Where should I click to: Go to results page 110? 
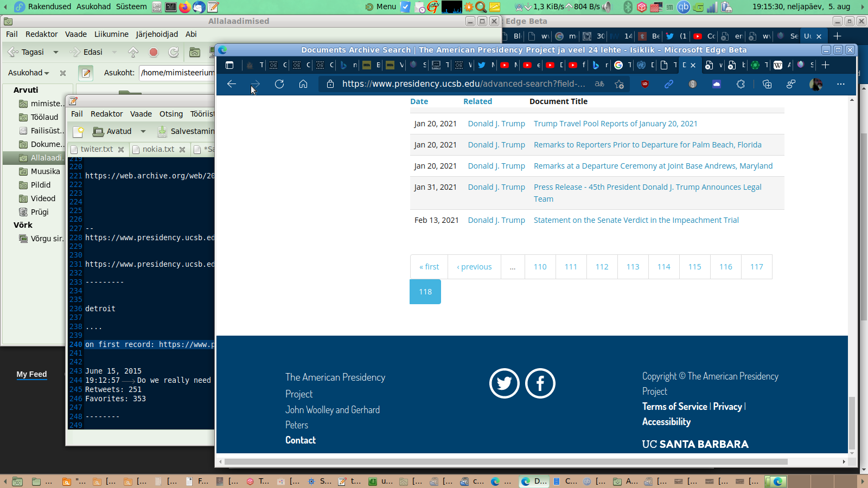[x=540, y=267]
